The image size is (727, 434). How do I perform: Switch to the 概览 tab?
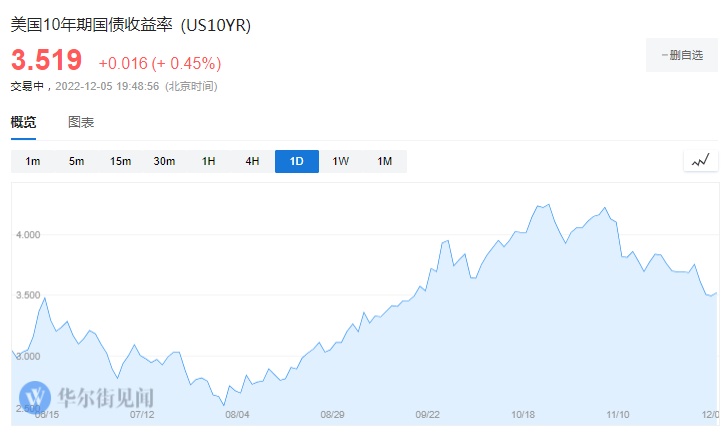(23, 122)
